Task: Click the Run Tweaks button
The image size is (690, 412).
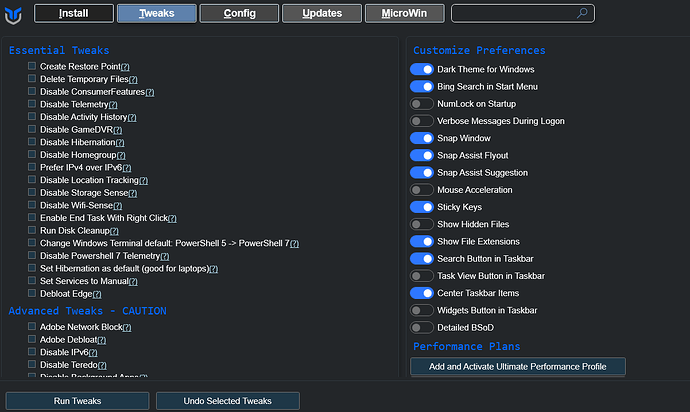Action: click(x=76, y=401)
